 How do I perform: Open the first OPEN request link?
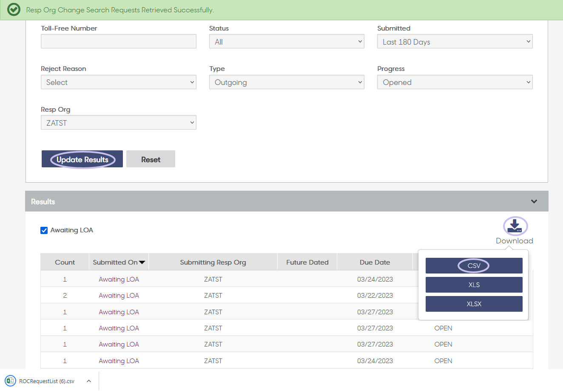tap(443, 328)
